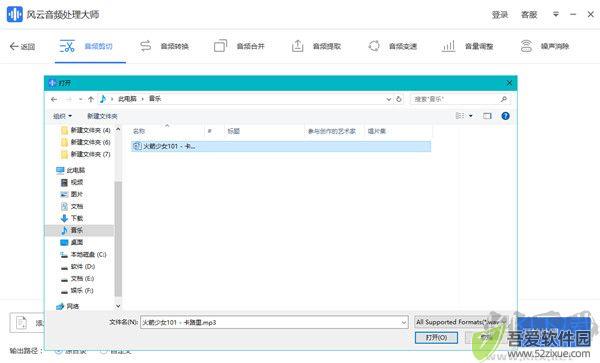
Task: Open the audio speed change icon
Action: point(374,46)
